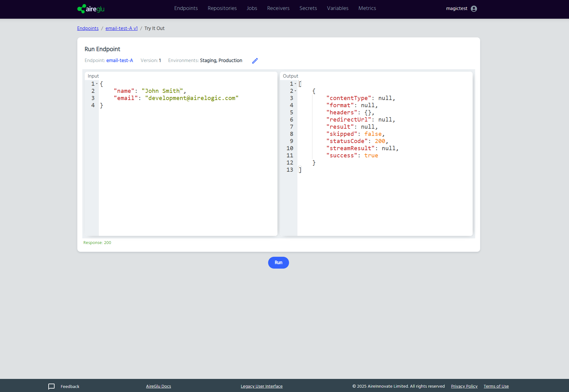This screenshot has width=569, height=392.
Task: Click the "skipped" key in Output
Action: click(x=342, y=134)
